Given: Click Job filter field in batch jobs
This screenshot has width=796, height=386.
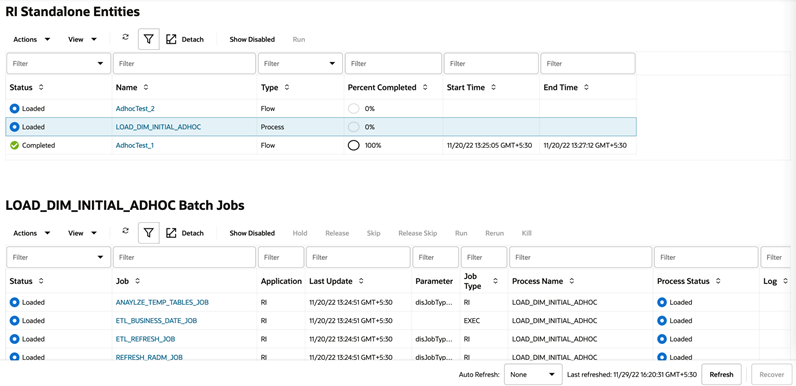Looking at the screenshot, I should point(184,257).
